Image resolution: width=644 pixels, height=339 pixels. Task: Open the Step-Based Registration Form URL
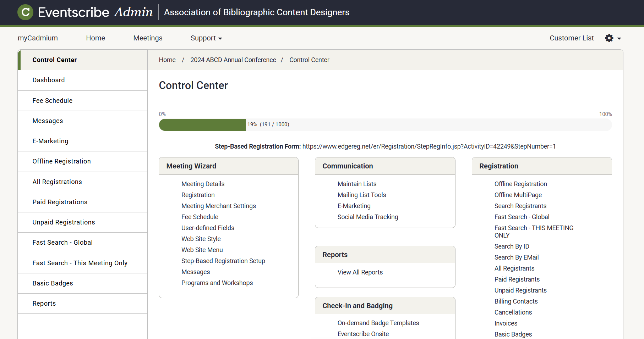pos(429,146)
